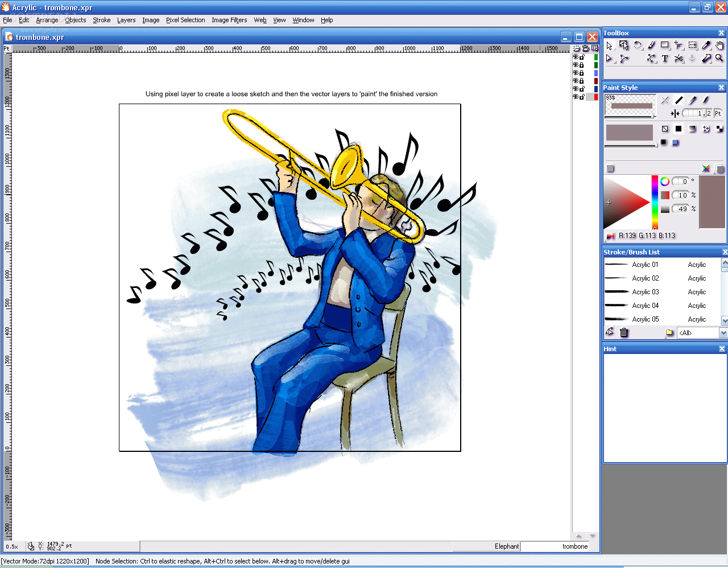This screenshot has height=568, width=728.
Task: Open the Layers menu
Action: coord(126,20)
